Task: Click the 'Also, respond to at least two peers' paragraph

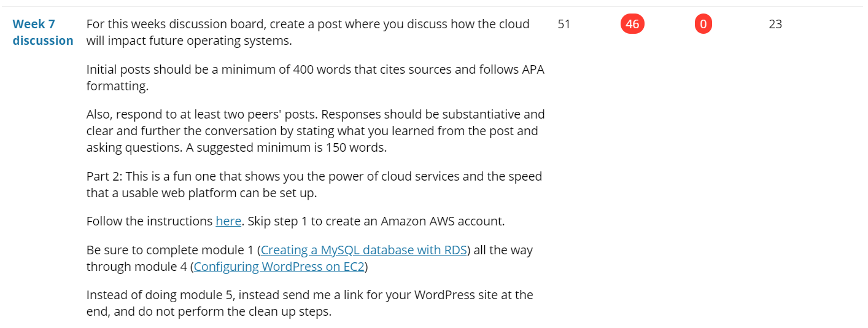Action: [316, 131]
